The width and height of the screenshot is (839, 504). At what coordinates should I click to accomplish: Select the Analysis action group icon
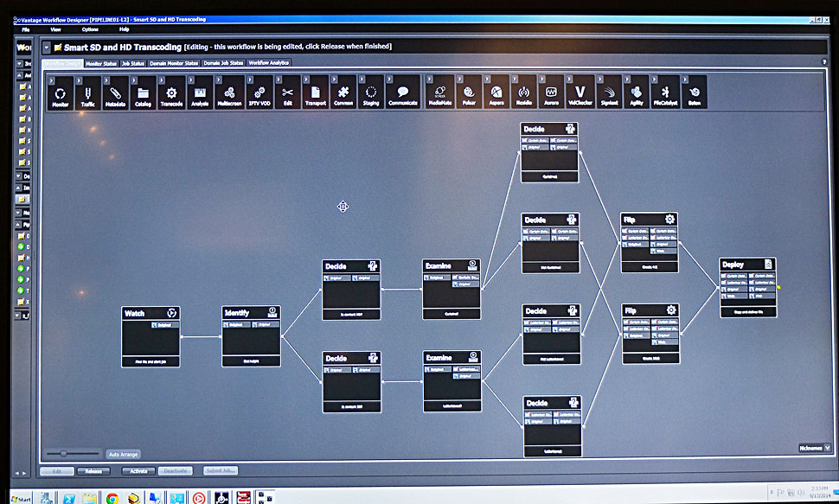(200, 93)
